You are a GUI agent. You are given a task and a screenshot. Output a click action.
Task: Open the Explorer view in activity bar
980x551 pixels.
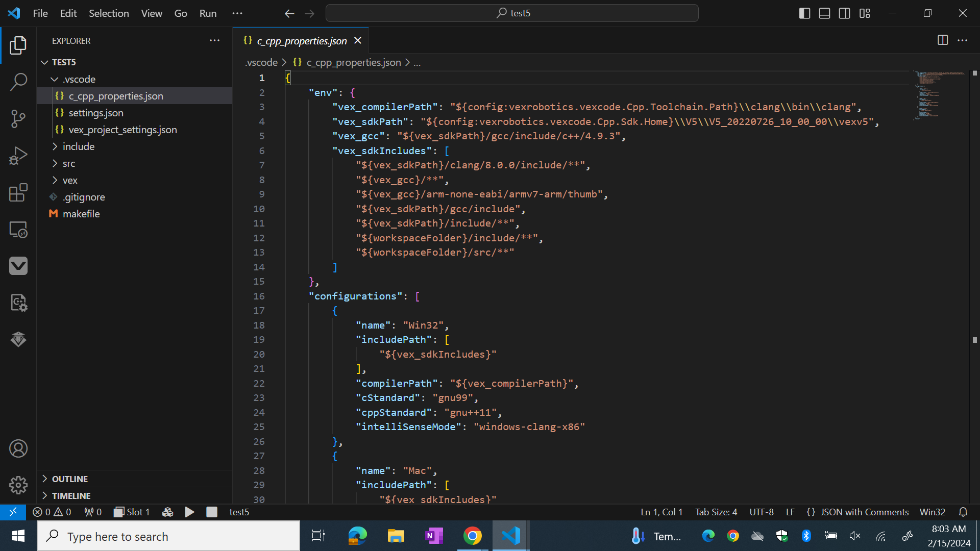pyautogui.click(x=18, y=45)
